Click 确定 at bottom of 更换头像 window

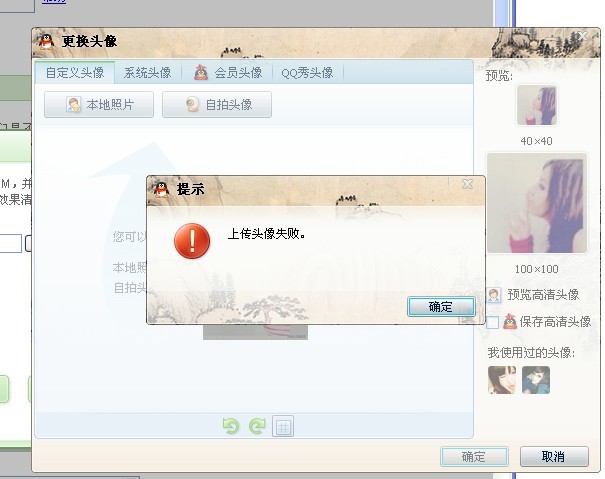click(x=474, y=457)
